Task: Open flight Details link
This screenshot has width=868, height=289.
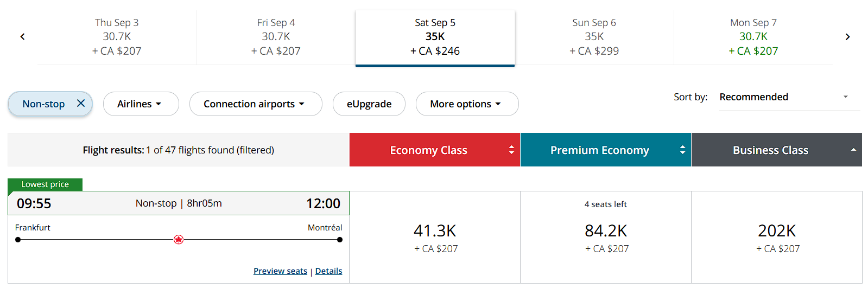Action: (x=328, y=271)
